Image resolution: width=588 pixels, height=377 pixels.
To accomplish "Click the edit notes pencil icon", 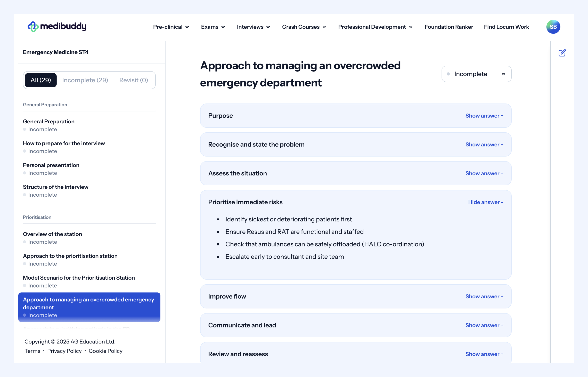I will click(x=562, y=53).
